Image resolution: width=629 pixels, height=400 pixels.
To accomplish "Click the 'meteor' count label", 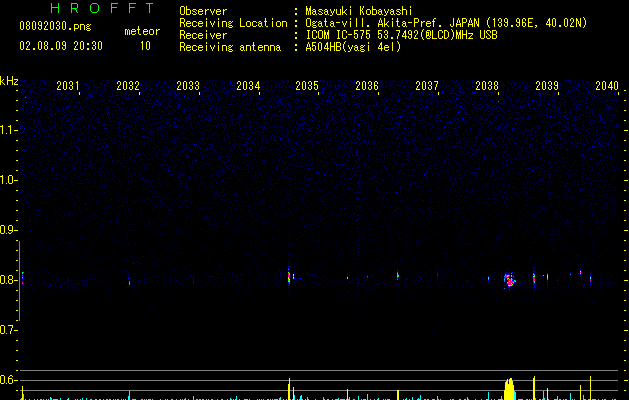I will (x=142, y=31).
